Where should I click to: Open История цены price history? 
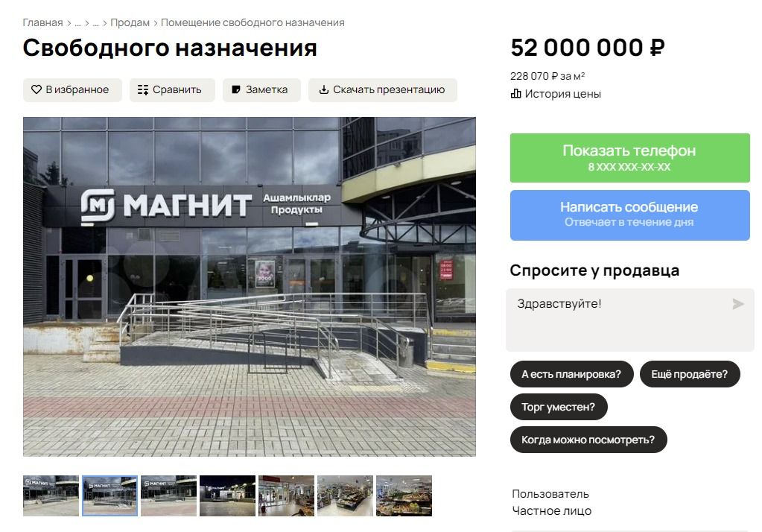[x=562, y=94]
